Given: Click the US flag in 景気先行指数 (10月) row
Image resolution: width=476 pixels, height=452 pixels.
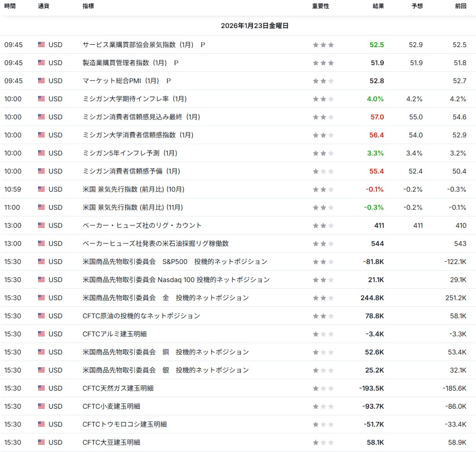Looking at the screenshot, I should tap(41, 189).
